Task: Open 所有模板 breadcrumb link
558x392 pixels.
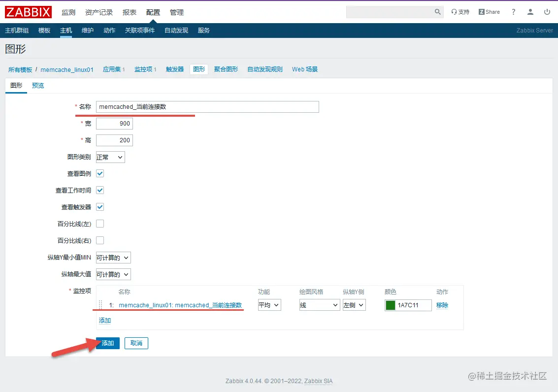Action: (20, 69)
